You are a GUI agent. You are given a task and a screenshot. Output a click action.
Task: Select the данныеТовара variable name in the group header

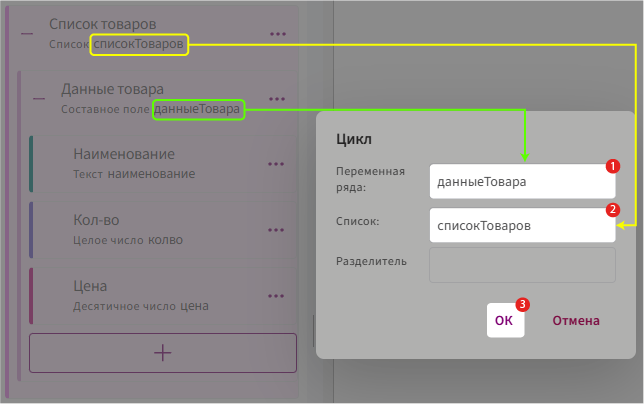point(198,109)
